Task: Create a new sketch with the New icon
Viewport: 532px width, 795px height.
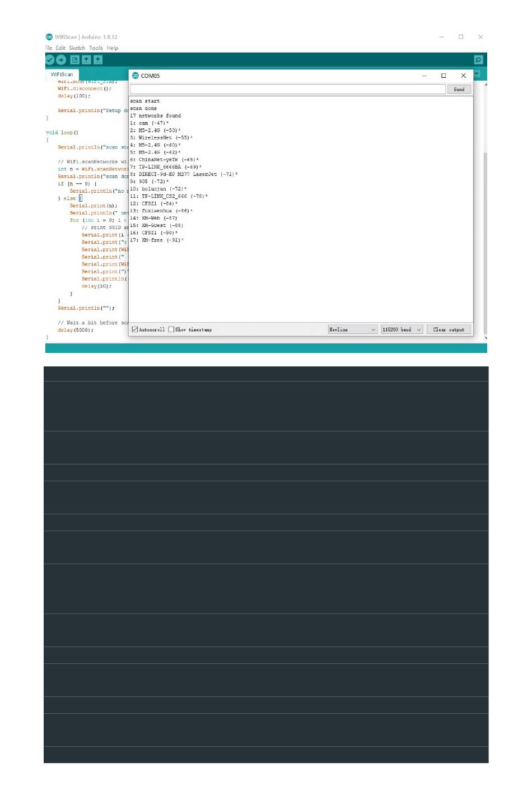Action: point(74,60)
